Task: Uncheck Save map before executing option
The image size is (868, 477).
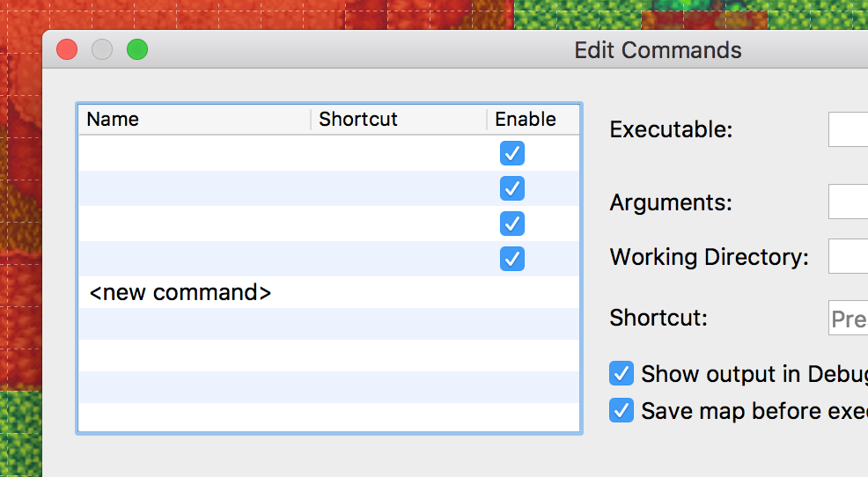Action: 622,410
